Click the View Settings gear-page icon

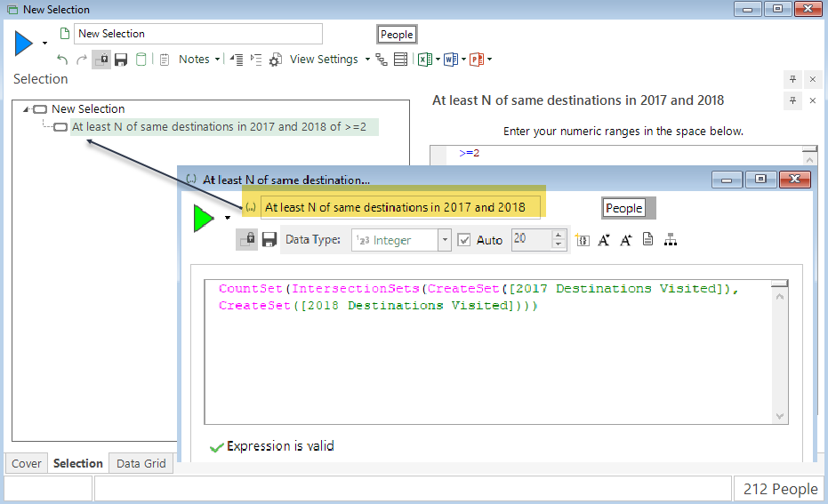(275, 60)
